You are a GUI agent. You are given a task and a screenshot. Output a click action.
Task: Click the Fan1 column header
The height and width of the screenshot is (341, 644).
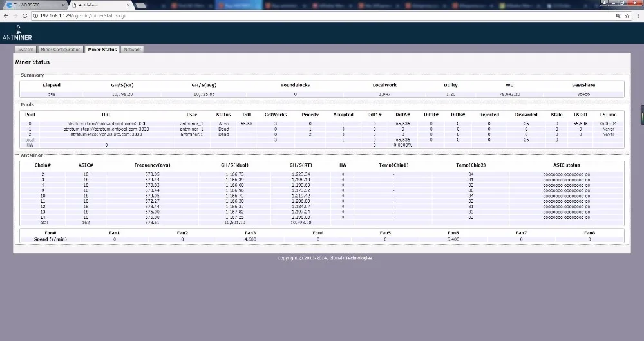tap(115, 233)
